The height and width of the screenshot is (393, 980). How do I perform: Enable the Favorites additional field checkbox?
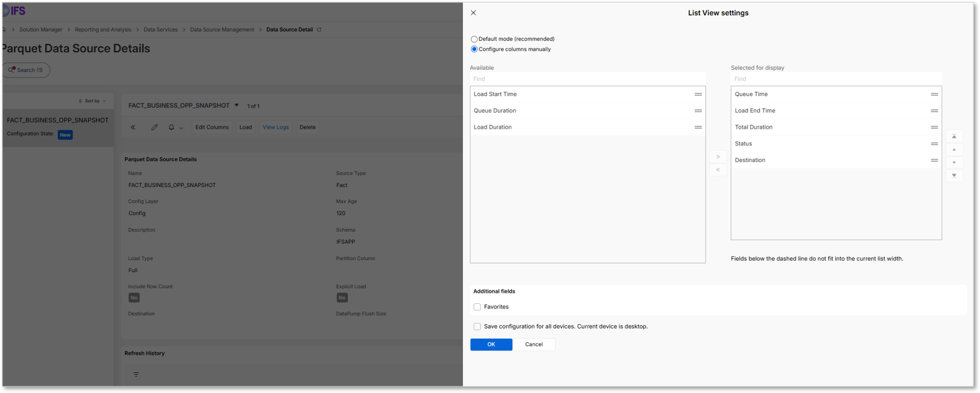coord(477,307)
